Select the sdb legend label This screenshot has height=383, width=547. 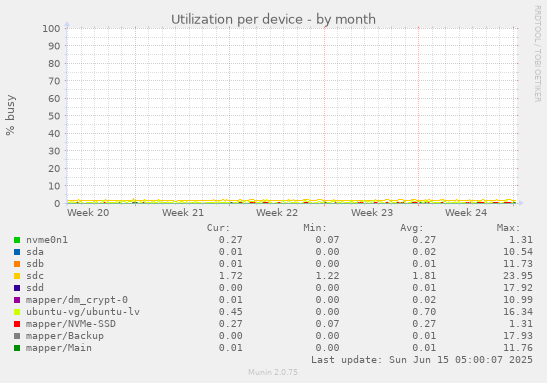click(35, 264)
